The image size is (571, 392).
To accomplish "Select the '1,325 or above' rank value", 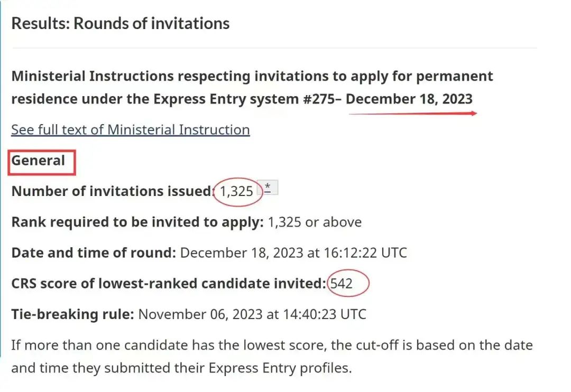I will [x=315, y=222].
